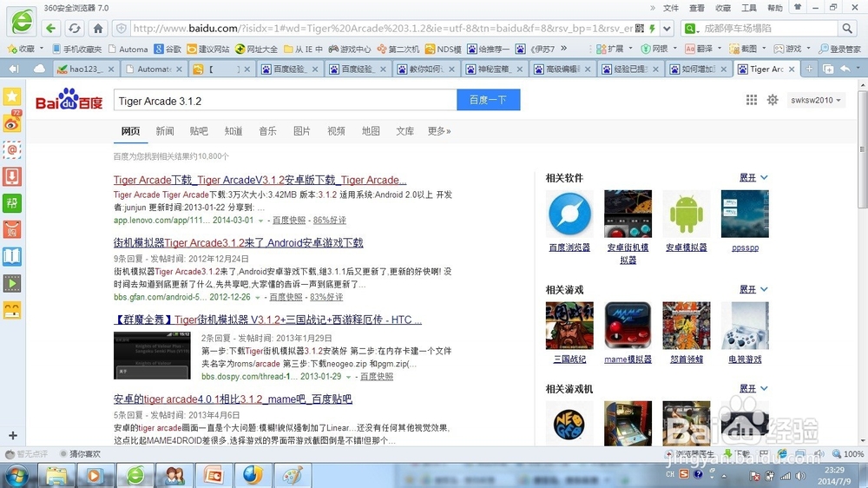Viewport: 868px width, 488px height.
Task: Show more bookmarks with » chevron
Action: [563, 48]
